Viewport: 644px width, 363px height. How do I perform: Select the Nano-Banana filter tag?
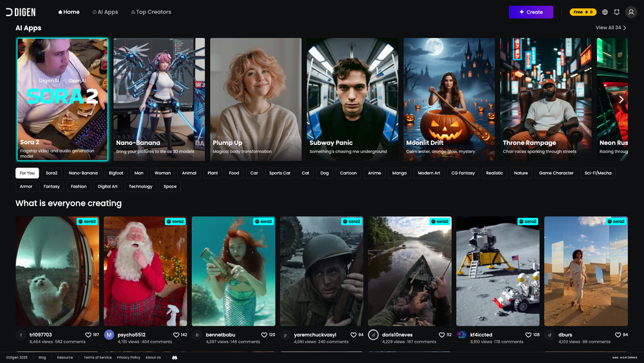[x=83, y=173]
